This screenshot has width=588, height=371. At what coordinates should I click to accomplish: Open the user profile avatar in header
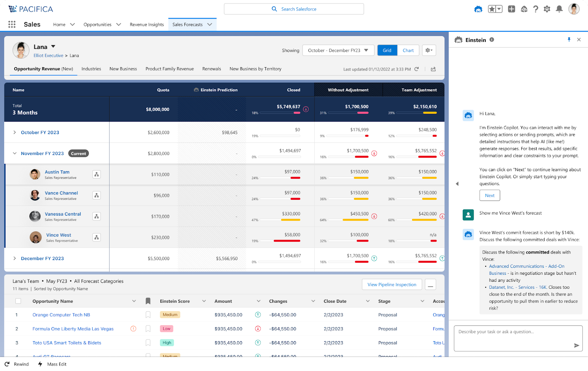[x=574, y=9]
